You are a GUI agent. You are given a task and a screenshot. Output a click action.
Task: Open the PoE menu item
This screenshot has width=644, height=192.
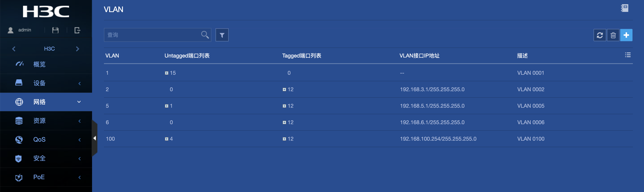[46, 177]
